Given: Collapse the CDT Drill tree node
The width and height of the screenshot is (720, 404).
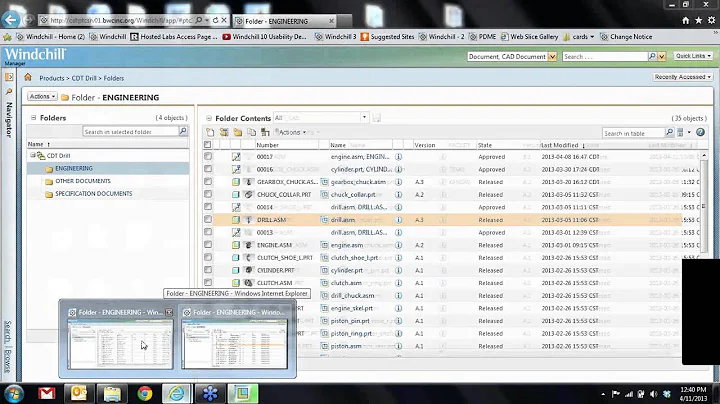Looking at the screenshot, I should point(33,156).
